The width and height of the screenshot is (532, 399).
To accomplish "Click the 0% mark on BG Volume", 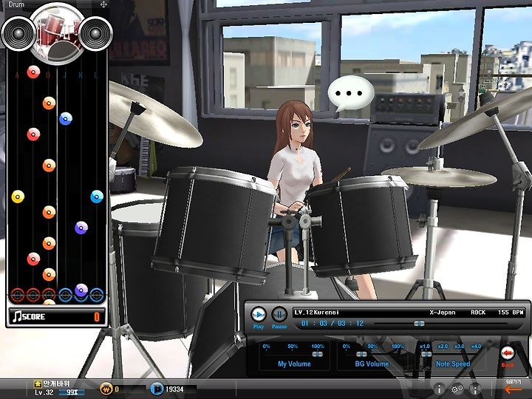I will 347,347.
